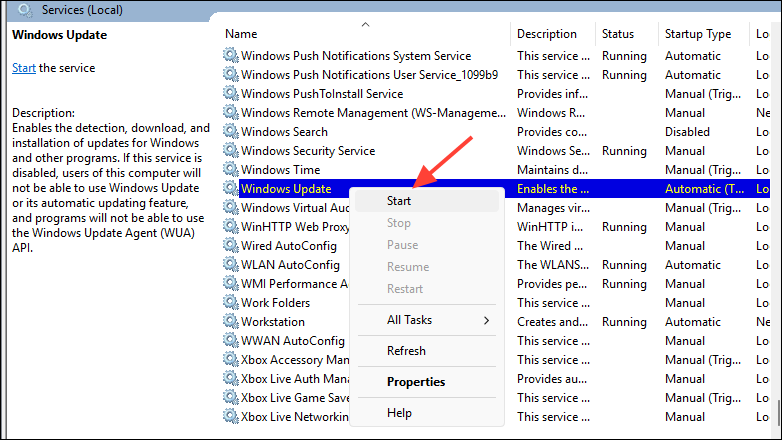
Task: Click gear icon beside Windows Search
Action: point(230,131)
